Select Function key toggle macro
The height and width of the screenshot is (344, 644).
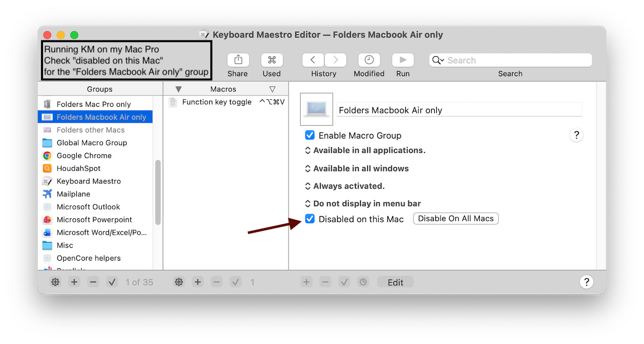tap(216, 102)
